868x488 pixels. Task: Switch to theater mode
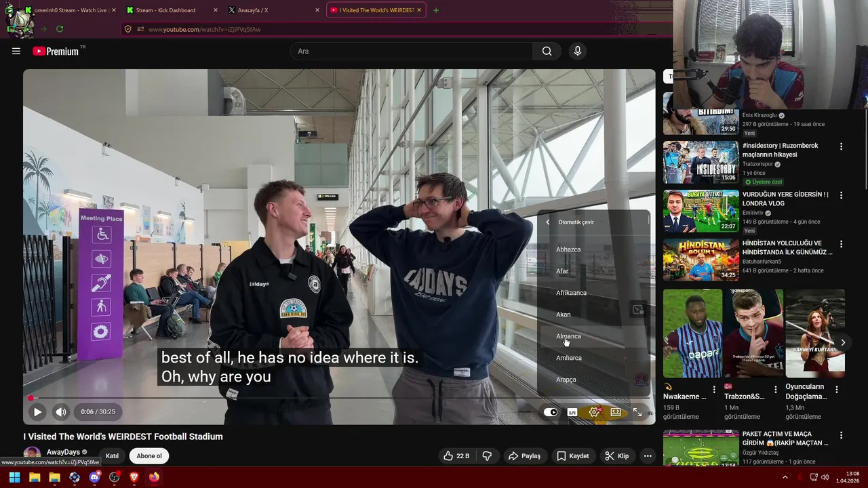616,411
